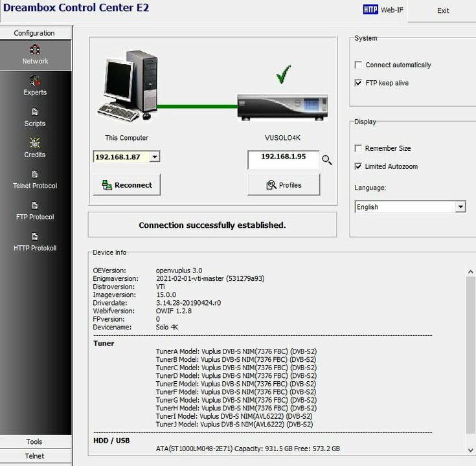Open the Scripts sidebar icon
Screen dimensions: 476x466
35,112
